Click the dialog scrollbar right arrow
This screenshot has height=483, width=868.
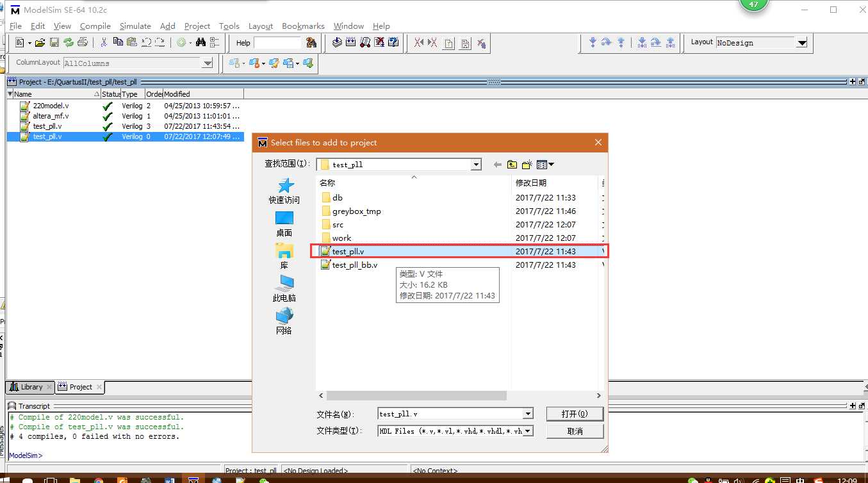click(598, 396)
